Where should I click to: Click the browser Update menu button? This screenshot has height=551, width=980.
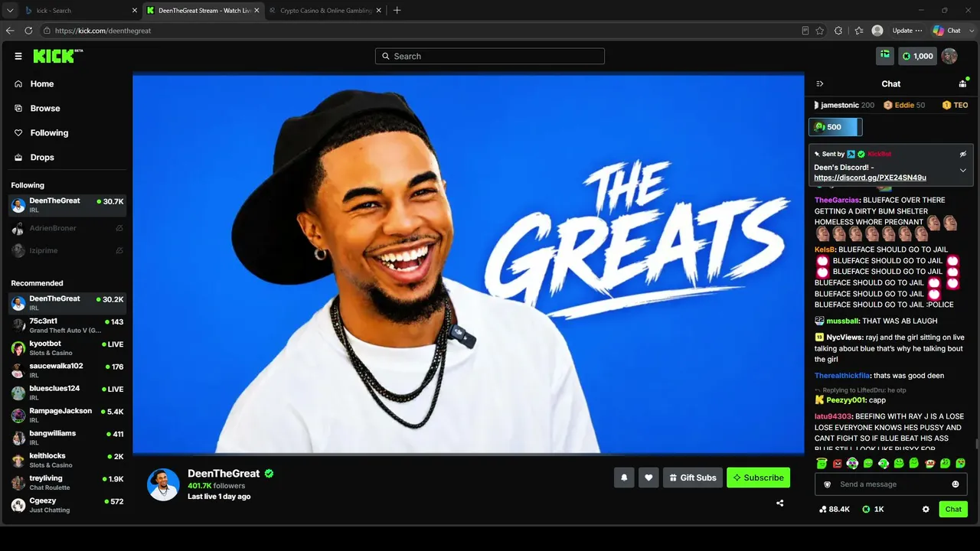(x=908, y=31)
